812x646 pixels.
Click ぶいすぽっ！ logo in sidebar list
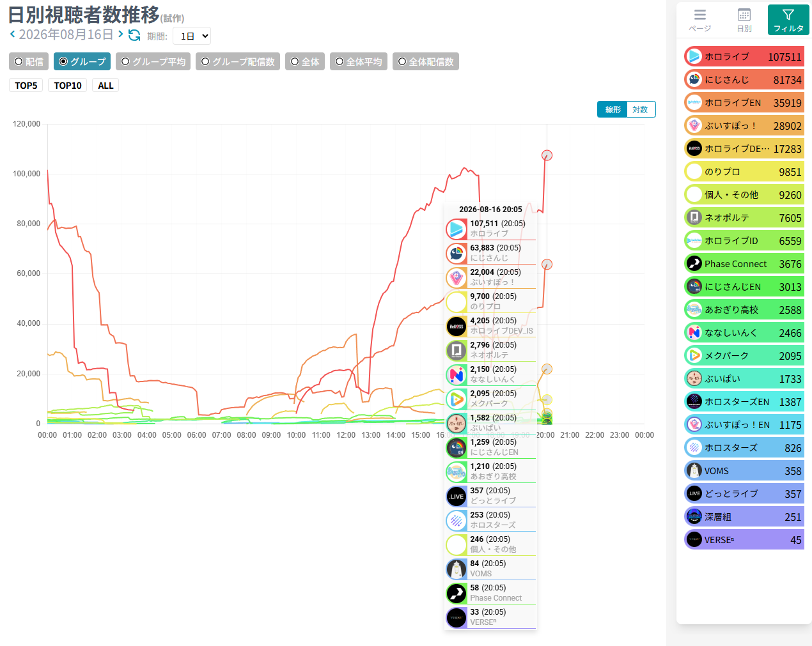coord(694,126)
